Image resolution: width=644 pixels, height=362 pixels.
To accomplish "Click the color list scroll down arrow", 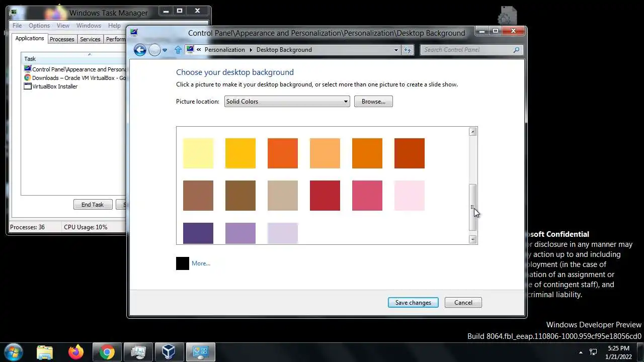I will pos(472,240).
